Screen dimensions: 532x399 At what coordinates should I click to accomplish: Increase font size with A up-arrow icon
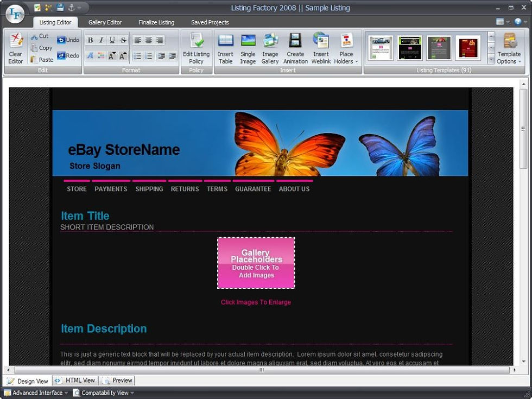pos(123,55)
